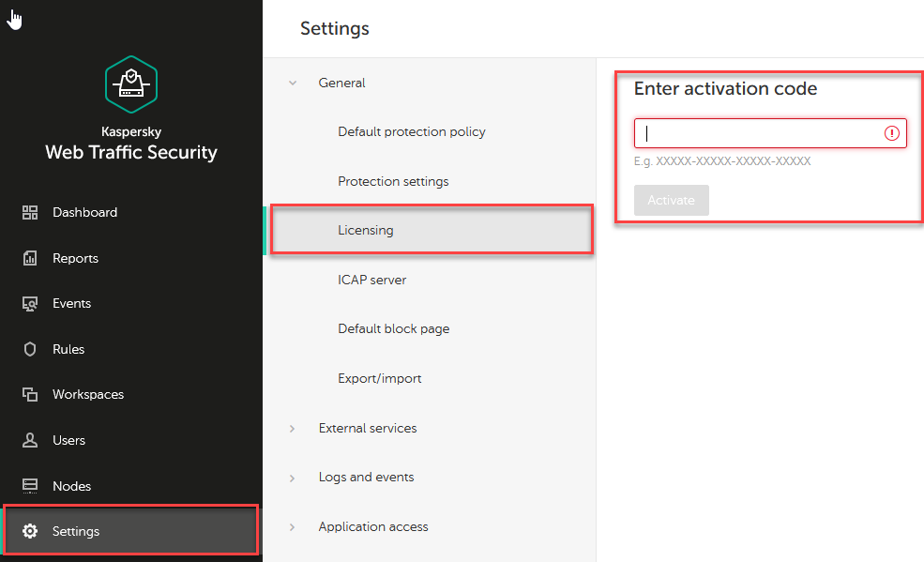Click the Reports chart icon
924x562 pixels.
(30, 258)
